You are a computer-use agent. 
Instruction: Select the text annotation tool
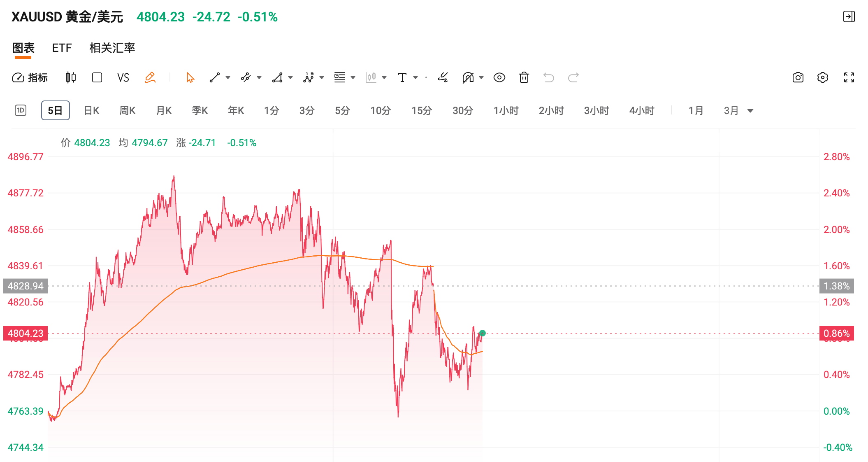point(402,77)
